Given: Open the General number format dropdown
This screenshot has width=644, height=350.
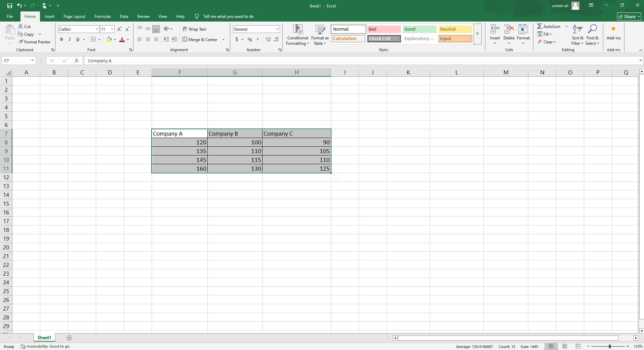Looking at the screenshot, I should point(277,29).
